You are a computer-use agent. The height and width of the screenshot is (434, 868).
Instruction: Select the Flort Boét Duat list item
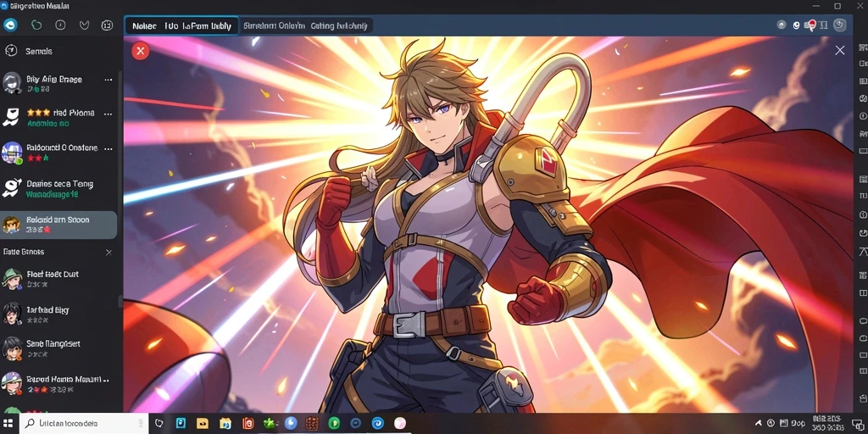tap(58, 278)
